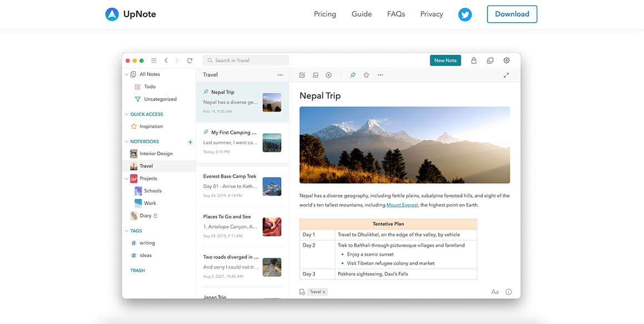
Task: Lock the app with the padlock icon
Action: pos(474,60)
